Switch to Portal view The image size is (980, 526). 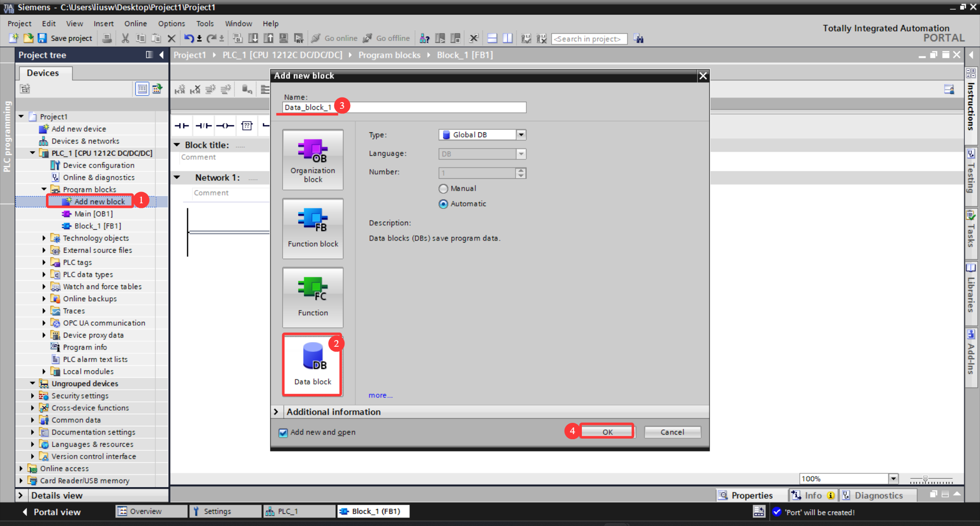(x=52, y=512)
